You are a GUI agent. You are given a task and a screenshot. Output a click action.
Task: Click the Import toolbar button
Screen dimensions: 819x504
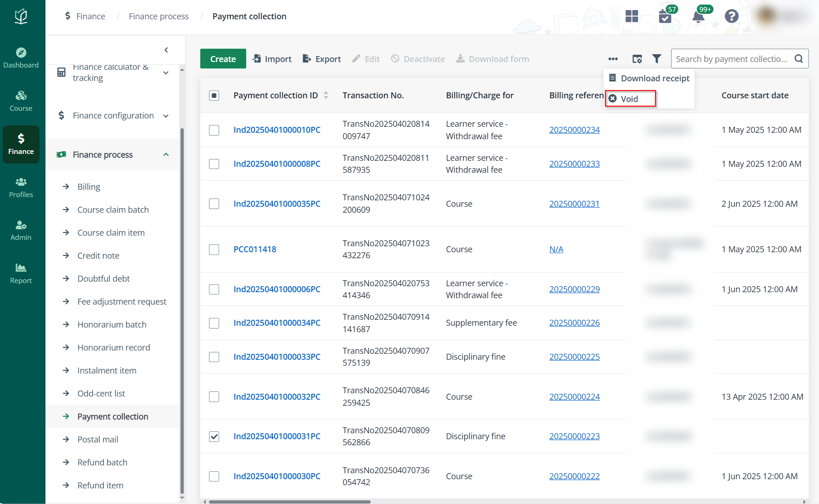272,59
